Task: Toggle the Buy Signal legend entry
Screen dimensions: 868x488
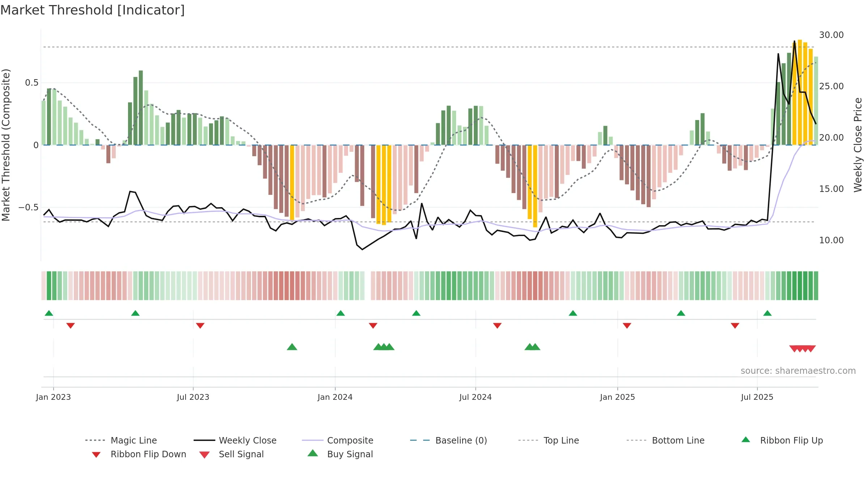Action: pyautogui.click(x=340, y=454)
